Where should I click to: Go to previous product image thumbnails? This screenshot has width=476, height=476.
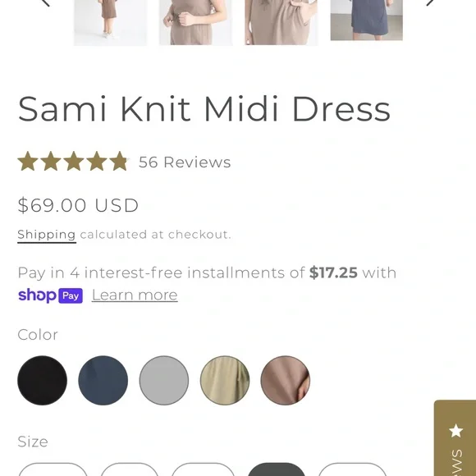45,2
